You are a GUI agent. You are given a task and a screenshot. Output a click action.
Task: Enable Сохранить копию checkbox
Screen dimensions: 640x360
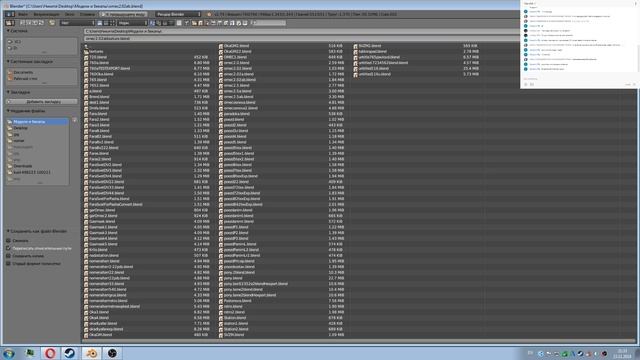(8, 256)
